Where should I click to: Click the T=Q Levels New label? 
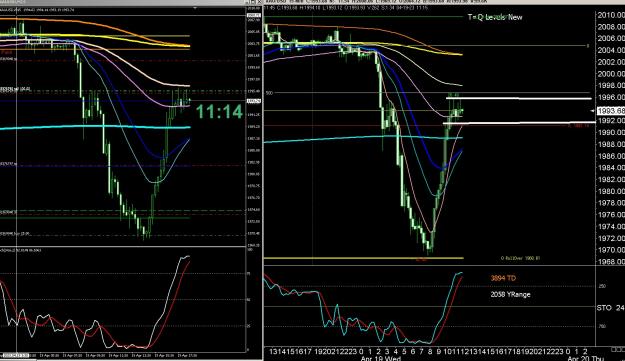tap(495, 17)
